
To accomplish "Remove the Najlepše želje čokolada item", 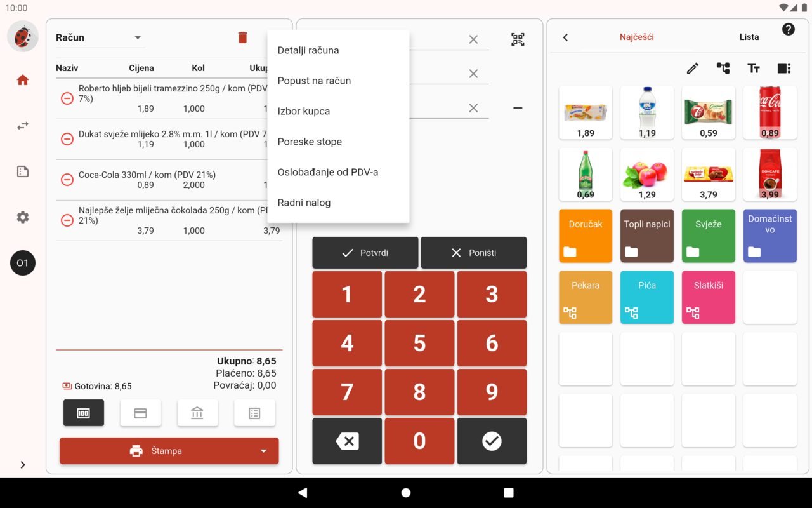I will 67,220.
